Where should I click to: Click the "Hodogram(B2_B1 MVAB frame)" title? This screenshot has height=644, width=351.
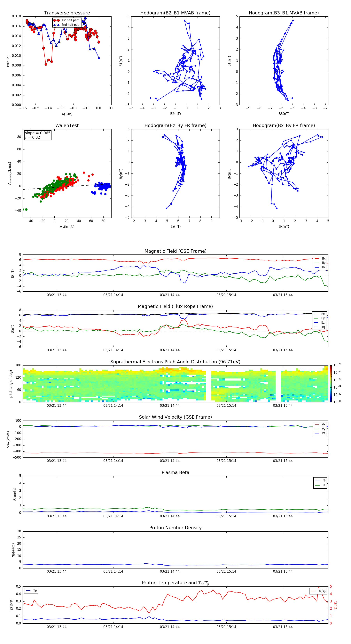pos(175,13)
